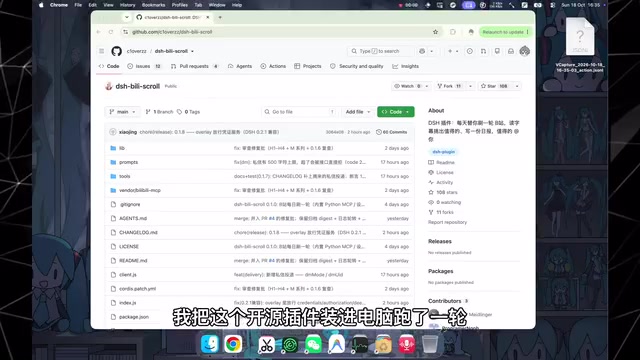640x360 pixels.
Task: Switch to the Pull requests tab
Action: pos(195,66)
